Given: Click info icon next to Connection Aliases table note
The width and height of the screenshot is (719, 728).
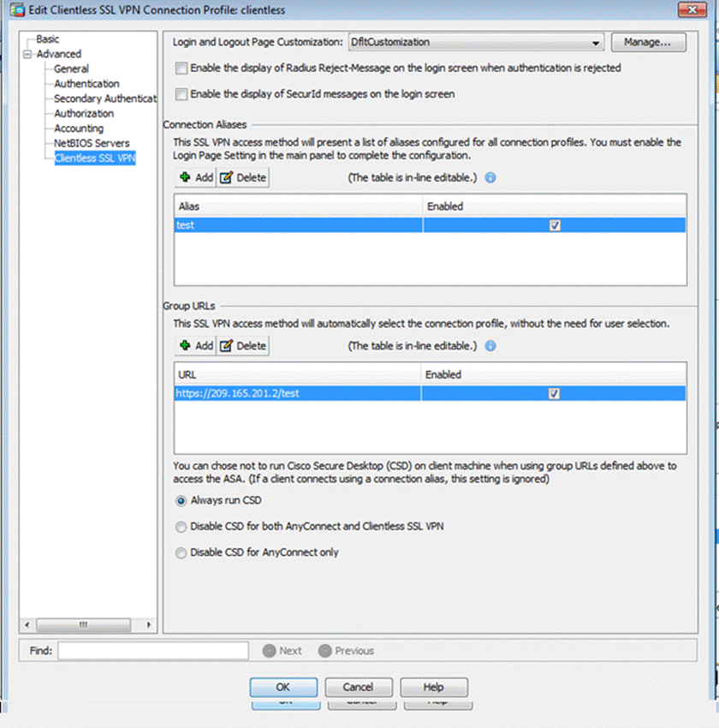Looking at the screenshot, I should (490, 178).
